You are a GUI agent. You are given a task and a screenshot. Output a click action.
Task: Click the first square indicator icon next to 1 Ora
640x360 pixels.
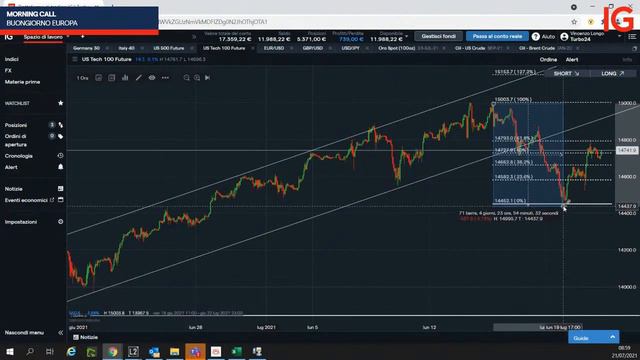tap(98, 78)
